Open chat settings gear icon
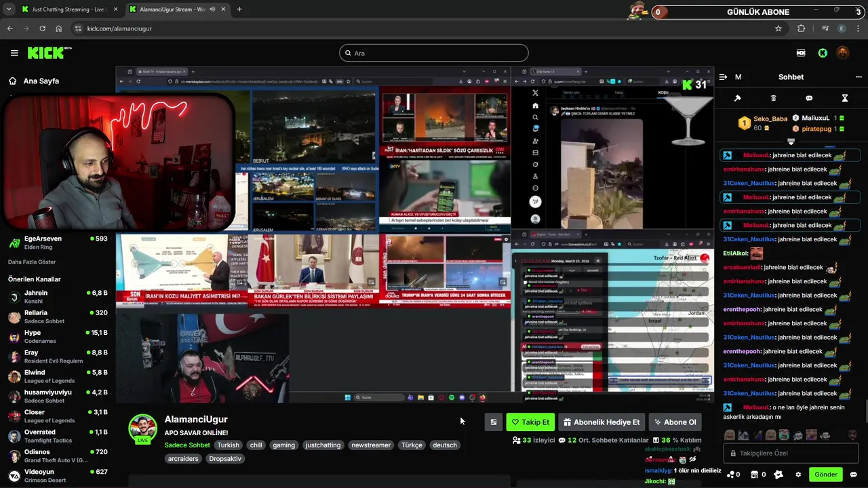 798,474
